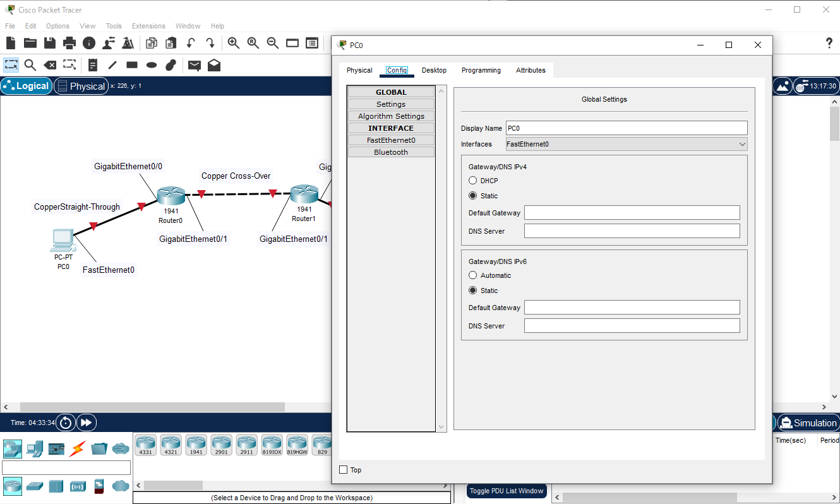Screen dimensions: 840x504
Task: Choose Wireless Devices subcategory icon
Action: [78, 486]
